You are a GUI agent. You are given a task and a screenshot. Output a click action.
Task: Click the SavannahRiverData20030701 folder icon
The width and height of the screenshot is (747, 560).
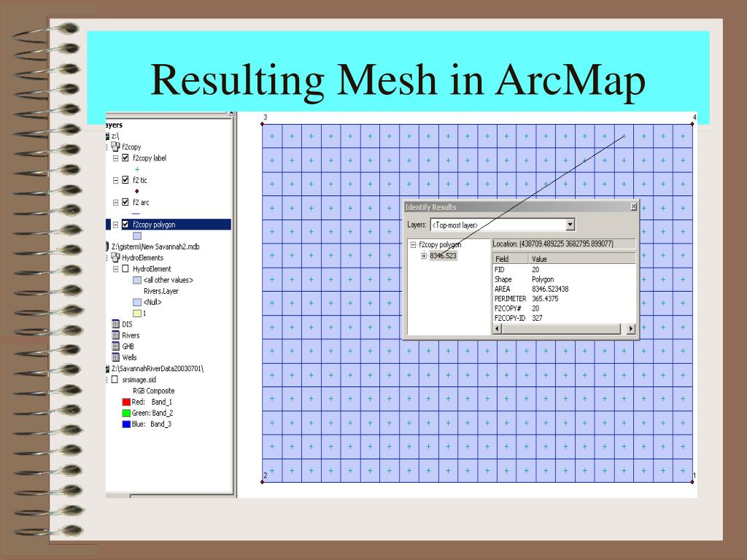(x=108, y=368)
